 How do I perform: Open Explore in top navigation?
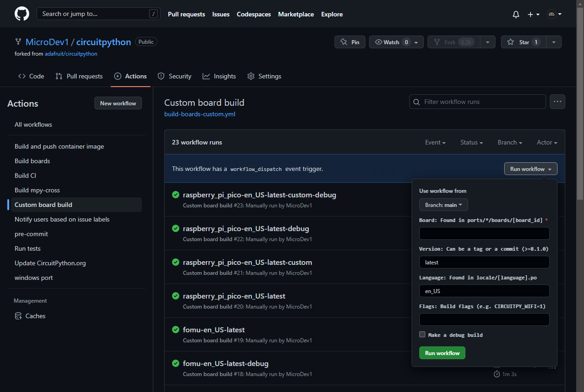(x=332, y=14)
